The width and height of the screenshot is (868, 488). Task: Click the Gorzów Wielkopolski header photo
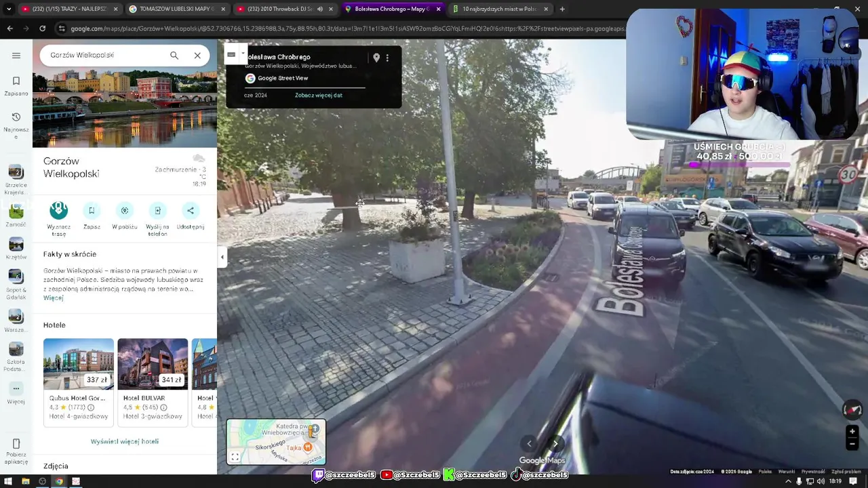coord(125,108)
